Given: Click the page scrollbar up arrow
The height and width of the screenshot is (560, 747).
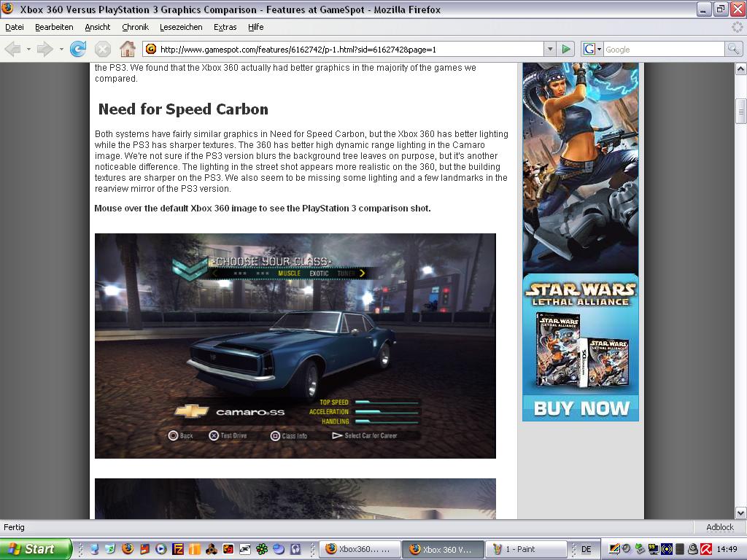Looking at the screenshot, I should (741, 69).
